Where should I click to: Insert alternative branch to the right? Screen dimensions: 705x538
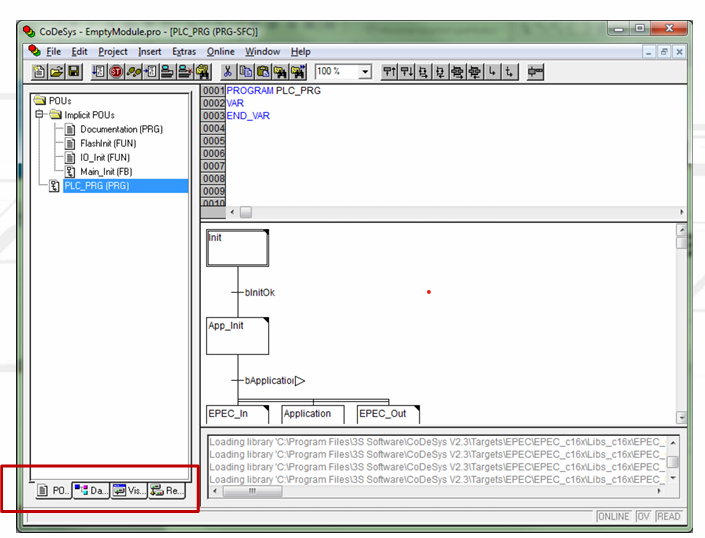point(424,72)
